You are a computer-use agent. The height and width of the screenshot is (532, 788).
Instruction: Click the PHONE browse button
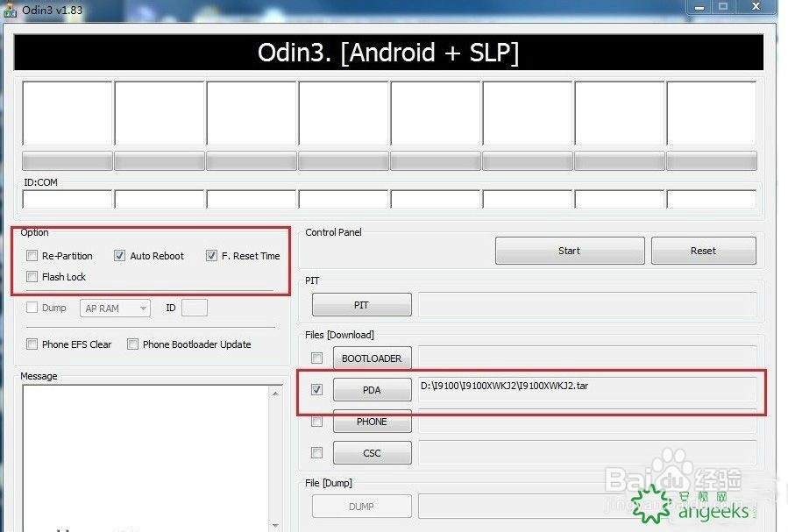(373, 422)
